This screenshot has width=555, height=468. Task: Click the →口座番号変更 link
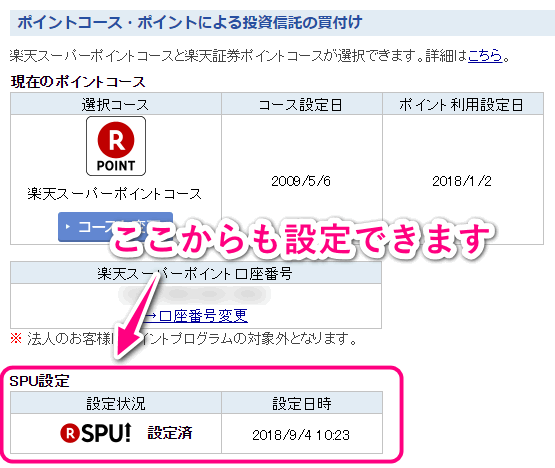point(196,315)
